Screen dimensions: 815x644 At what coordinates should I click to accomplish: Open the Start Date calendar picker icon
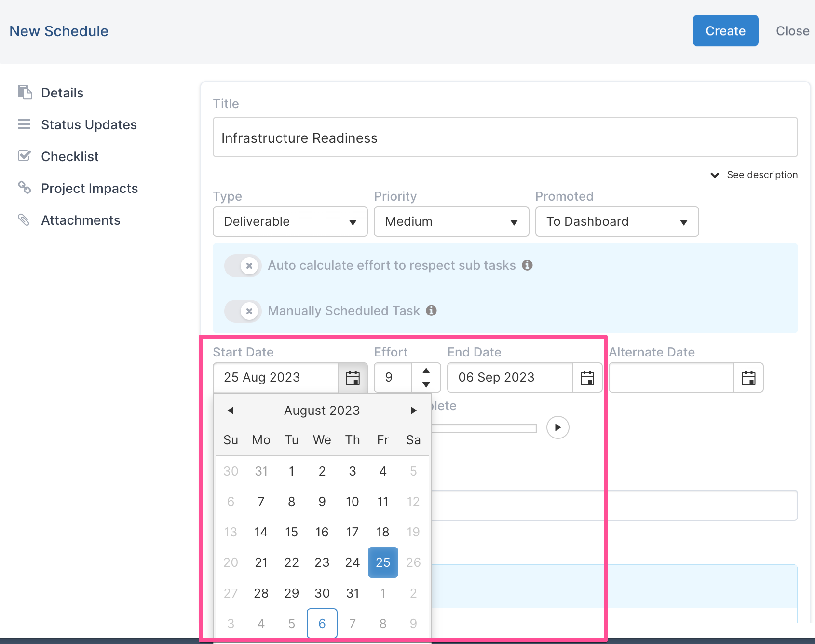point(353,378)
